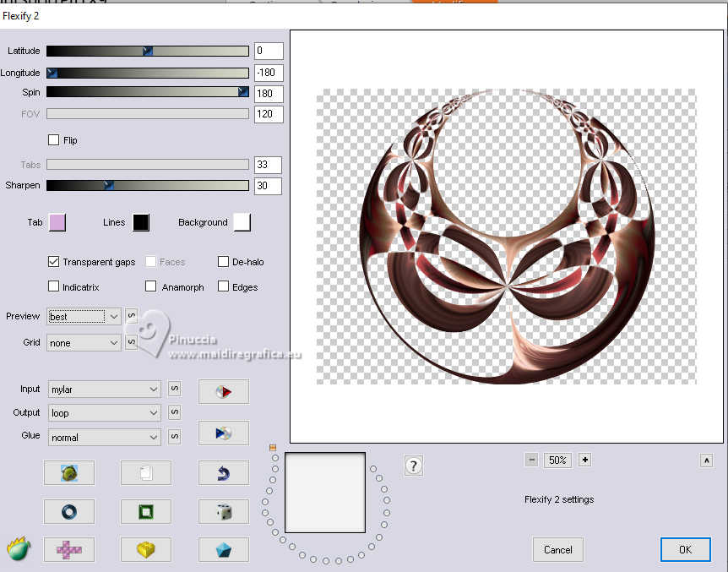Enable Anamorph checkbox
The image size is (728, 572).
click(150, 286)
